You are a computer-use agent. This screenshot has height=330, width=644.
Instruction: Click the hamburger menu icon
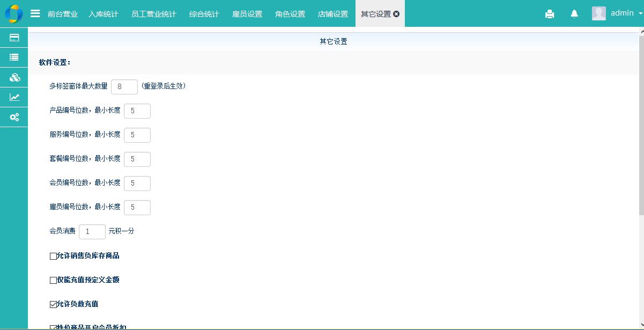pyautogui.click(x=35, y=13)
